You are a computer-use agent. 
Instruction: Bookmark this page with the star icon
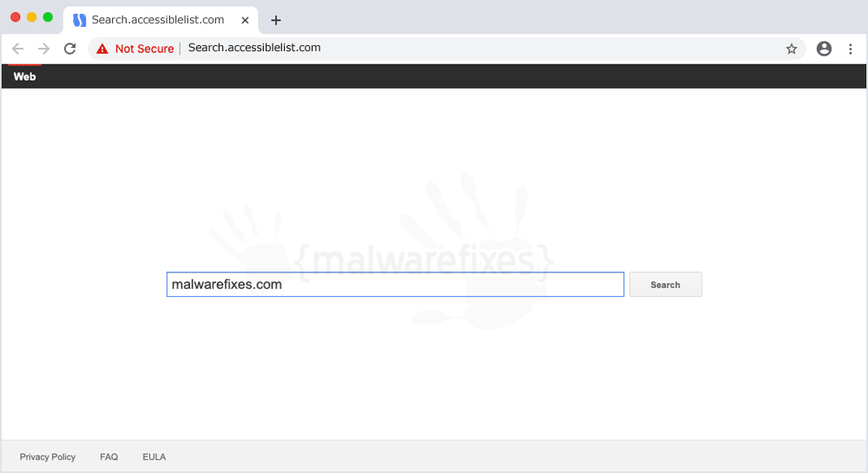(792, 49)
